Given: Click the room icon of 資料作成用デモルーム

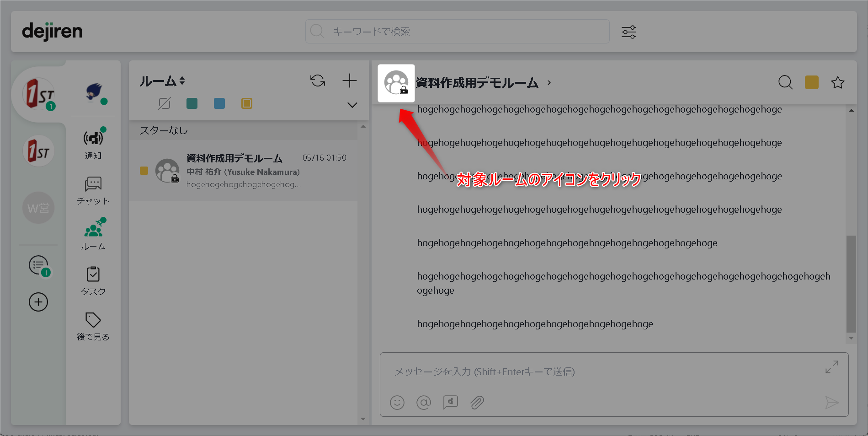Looking at the screenshot, I should (x=396, y=83).
